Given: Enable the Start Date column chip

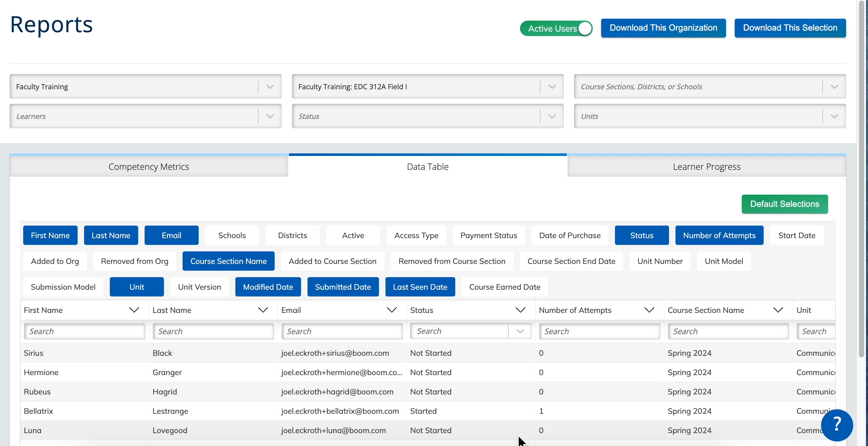Looking at the screenshot, I should coord(797,235).
